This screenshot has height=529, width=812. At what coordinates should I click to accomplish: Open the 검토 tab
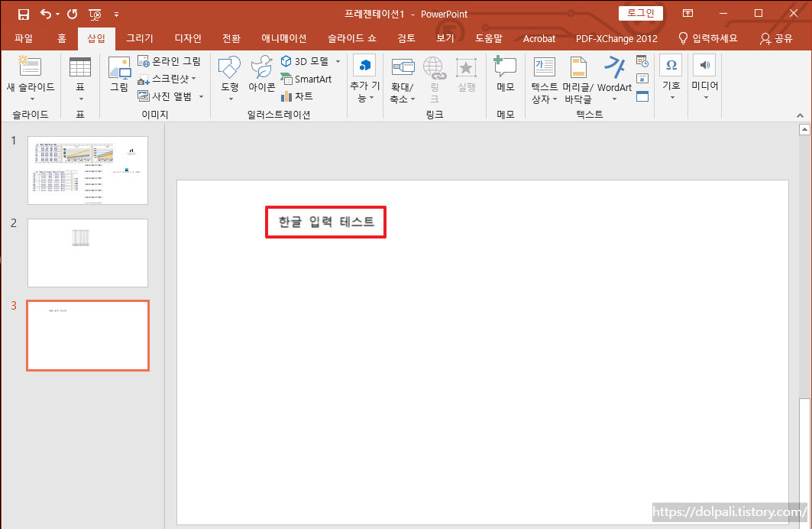pyautogui.click(x=406, y=38)
